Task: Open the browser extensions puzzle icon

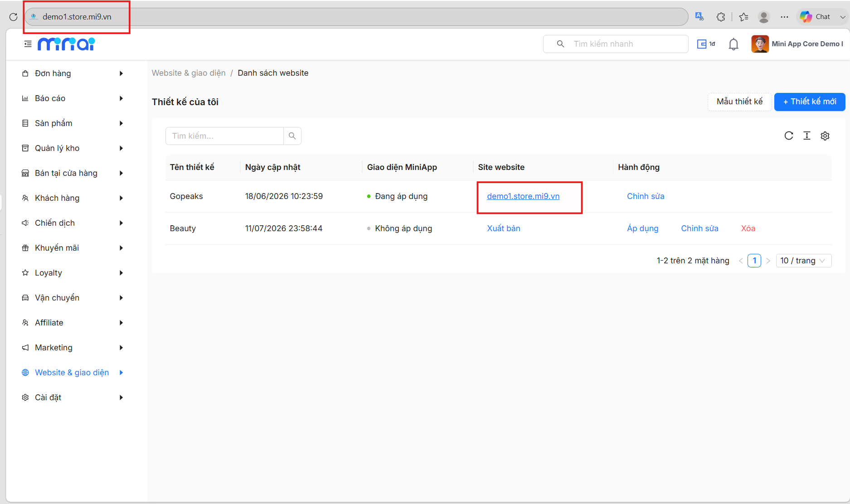Action: [x=721, y=17]
